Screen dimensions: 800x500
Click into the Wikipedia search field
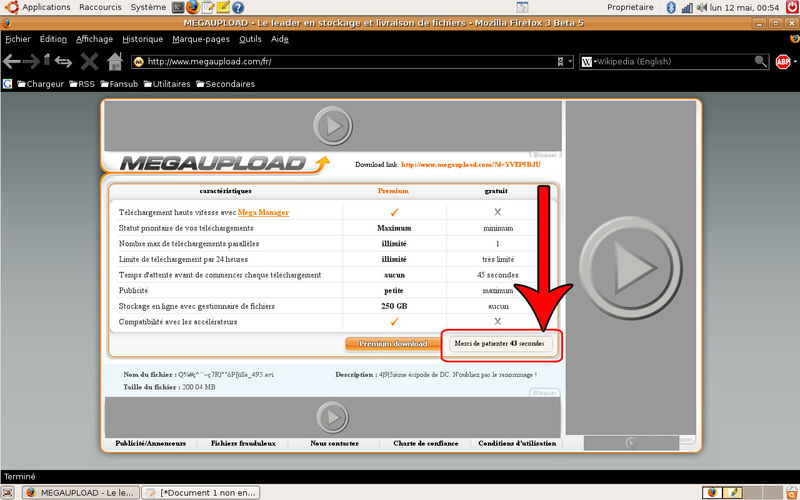tap(676, 62)
